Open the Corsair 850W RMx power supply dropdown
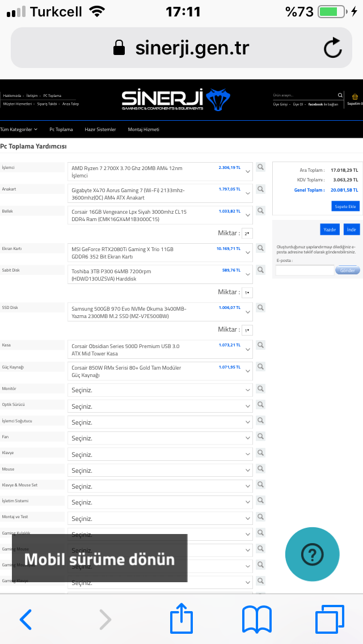The height and width of the screenshot is (644, 363). coord(160,371)
